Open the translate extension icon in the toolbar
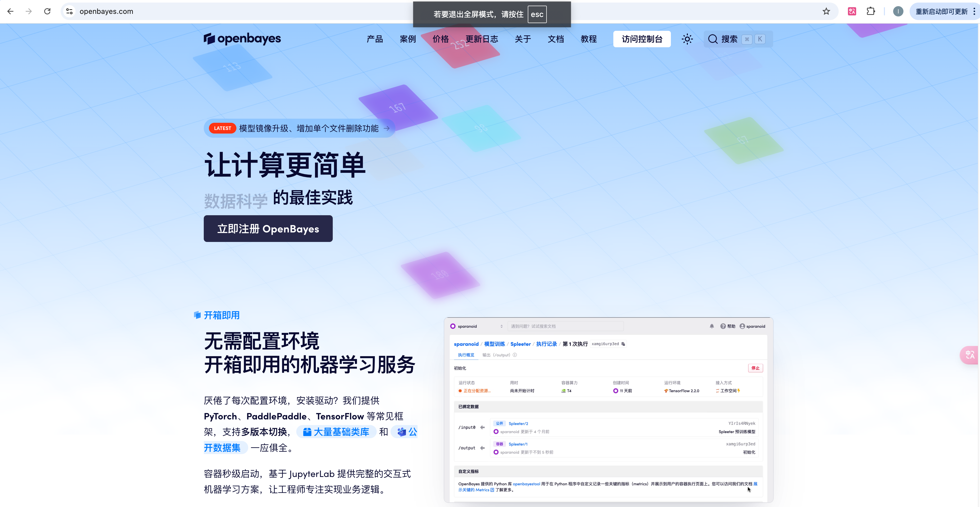This screenshot has height=507, width=980. click(x=852, y=11)
